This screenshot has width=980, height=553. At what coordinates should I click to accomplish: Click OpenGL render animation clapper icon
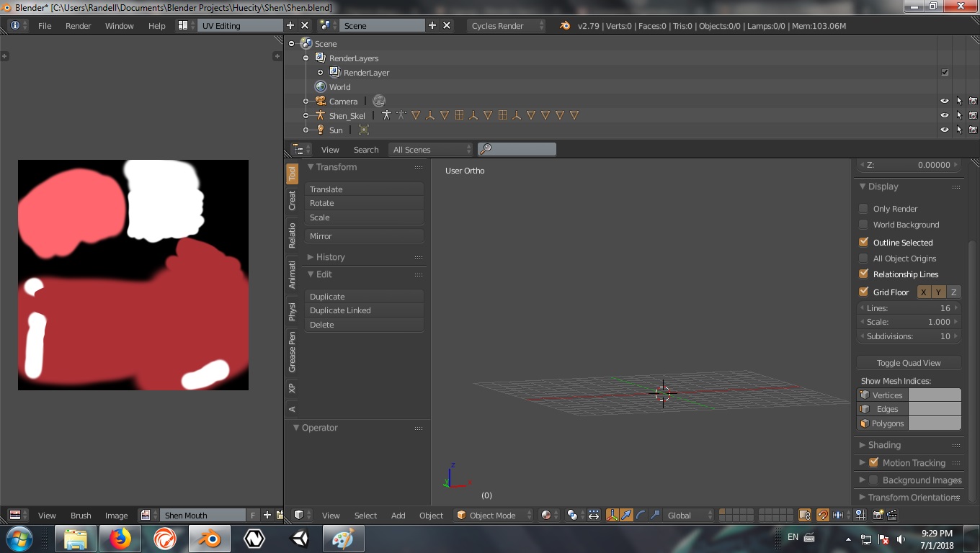(892, 515)
